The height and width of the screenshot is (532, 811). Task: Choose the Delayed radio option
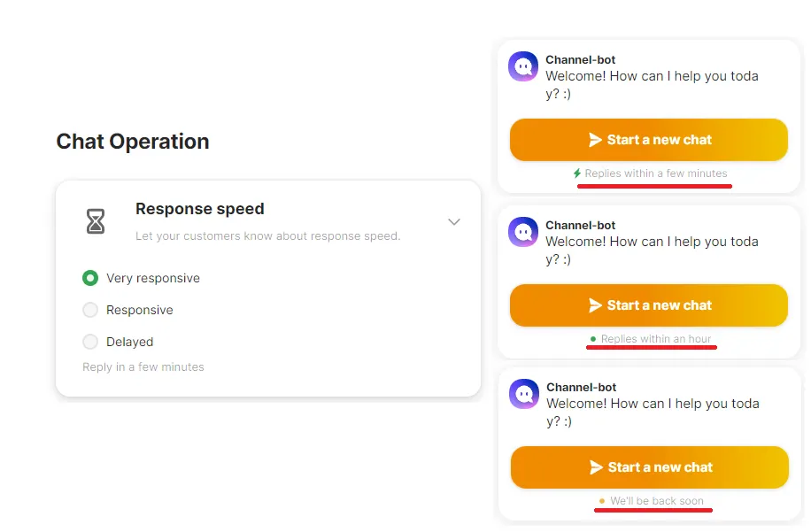point(90,342)
